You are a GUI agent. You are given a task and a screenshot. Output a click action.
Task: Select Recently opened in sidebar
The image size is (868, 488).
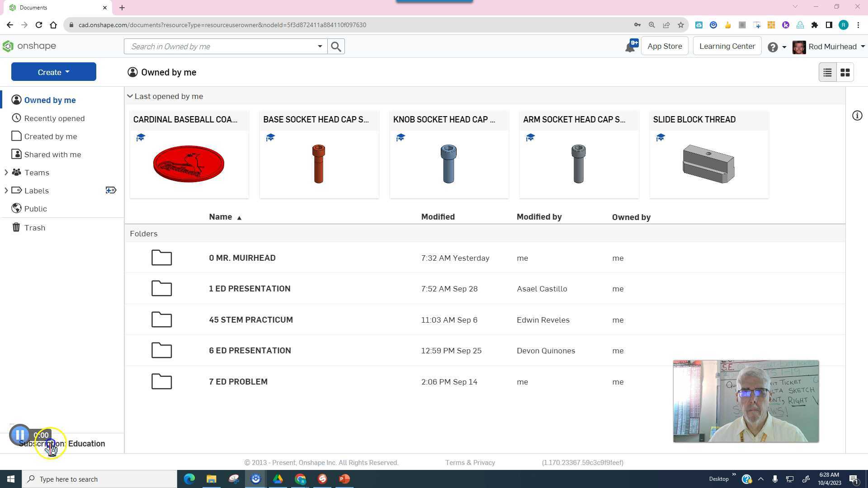(x=54, y=118)
